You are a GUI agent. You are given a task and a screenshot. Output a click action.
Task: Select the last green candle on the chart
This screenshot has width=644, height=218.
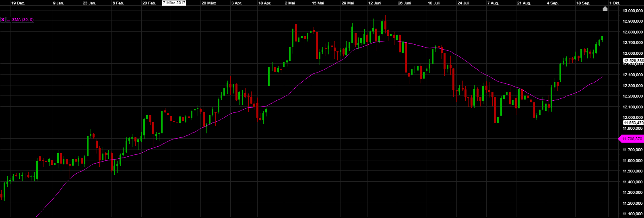(602, 39)
